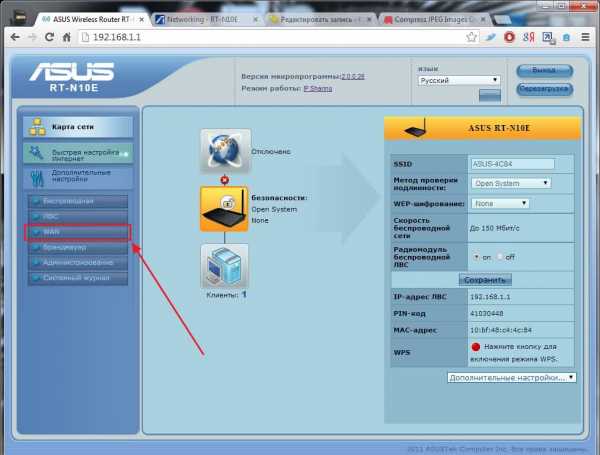Viewport: 600px width, 455px height.
Task: Click the Сохранить button
Action: point(485,280)
